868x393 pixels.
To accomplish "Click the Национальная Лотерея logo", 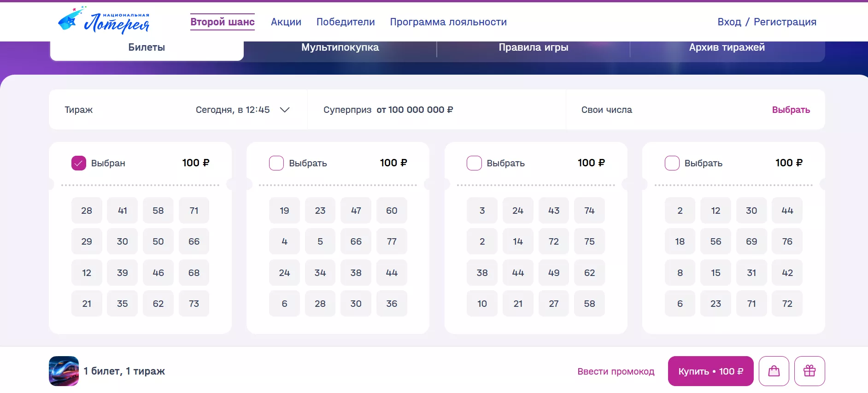I will point(104,21).
